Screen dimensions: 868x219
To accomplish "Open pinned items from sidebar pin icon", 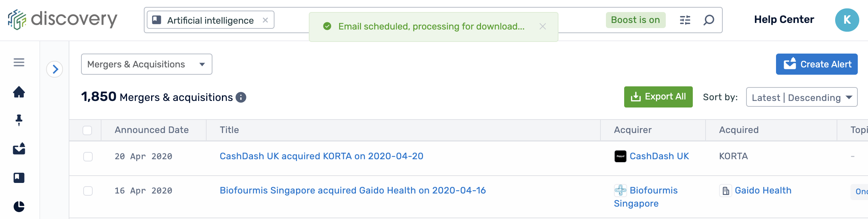I will click(19, 120).
